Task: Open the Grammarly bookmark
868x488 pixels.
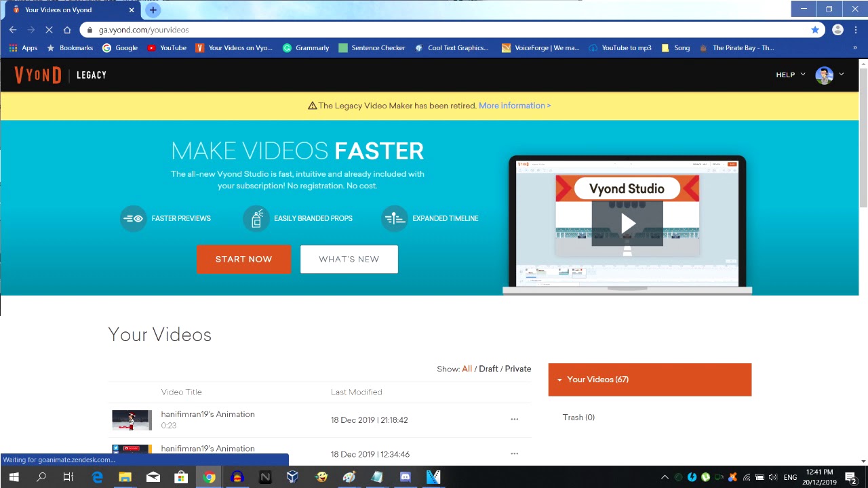Action: pos(306,48)
